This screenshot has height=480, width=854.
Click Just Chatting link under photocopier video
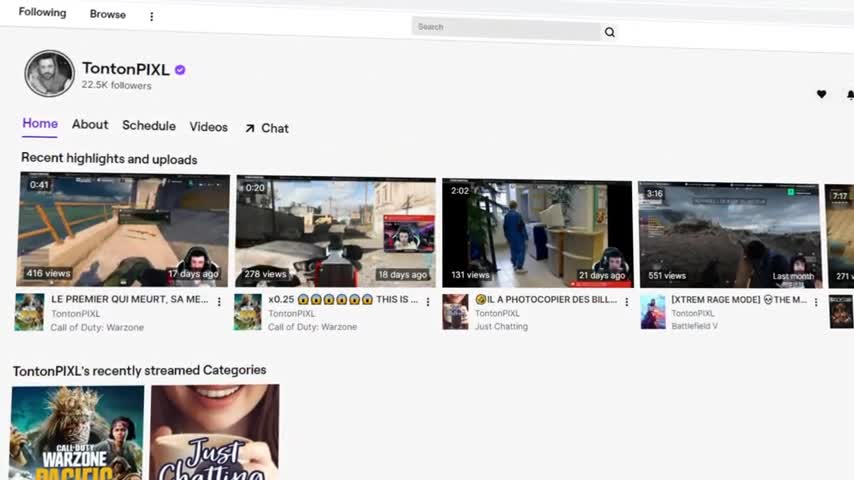(x=502, y=326)
